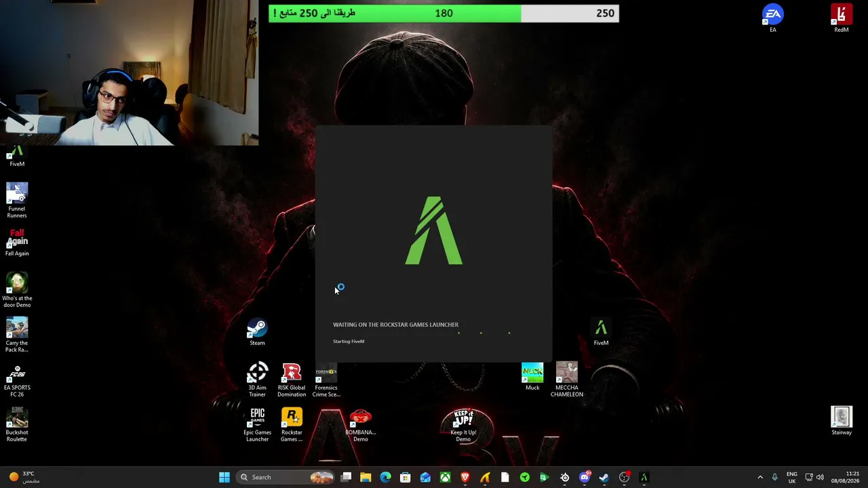Launch the RedM desktop shortcut

[842, 18]
